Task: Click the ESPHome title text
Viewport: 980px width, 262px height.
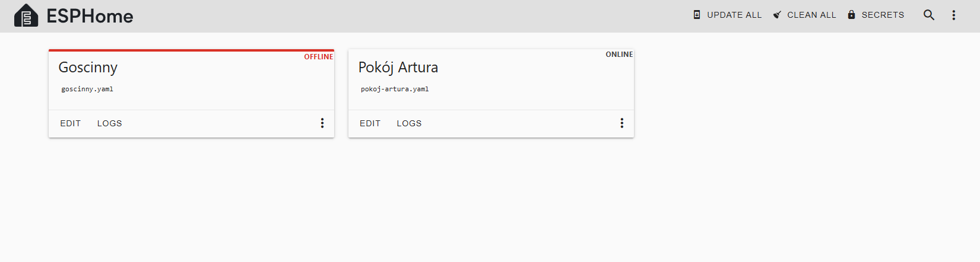Action: (90, 16)
